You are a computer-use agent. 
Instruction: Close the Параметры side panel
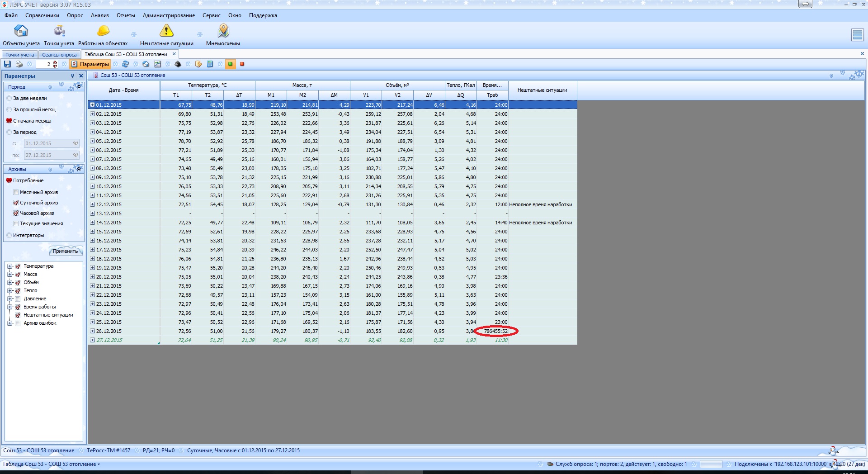point(81,76)
